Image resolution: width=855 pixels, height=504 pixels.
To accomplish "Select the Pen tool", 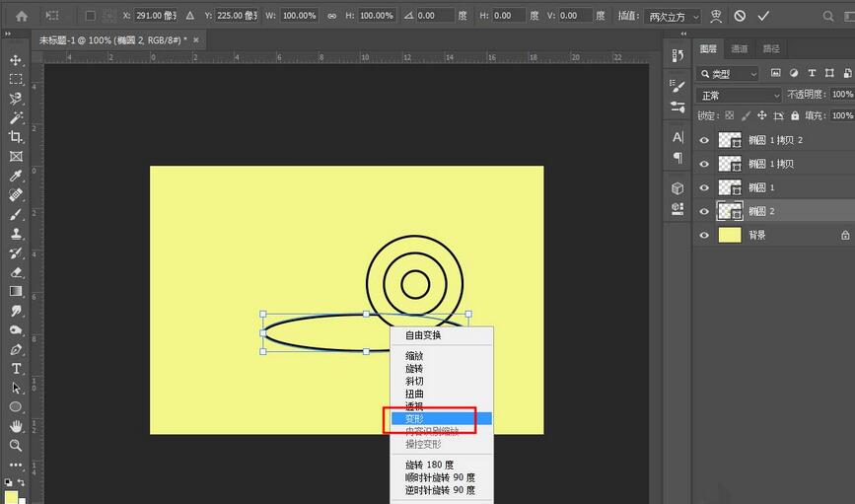I will [16, 349].
